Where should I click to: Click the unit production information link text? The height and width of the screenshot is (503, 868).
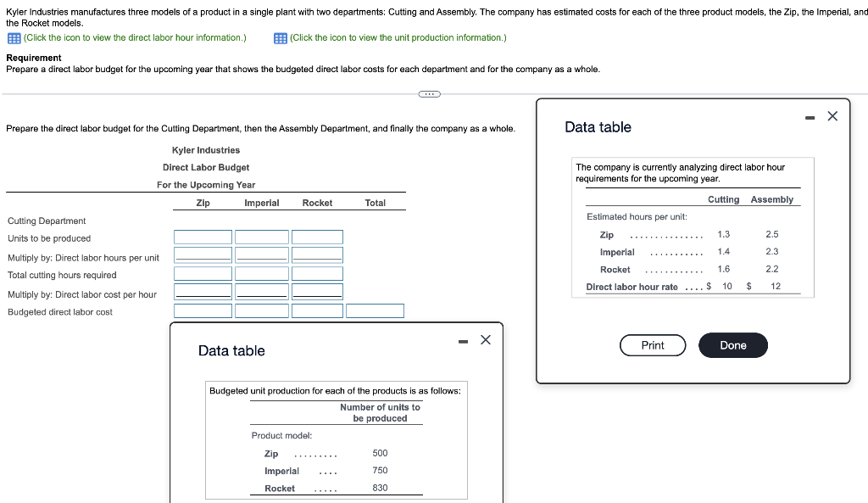[x=398, y=37]
